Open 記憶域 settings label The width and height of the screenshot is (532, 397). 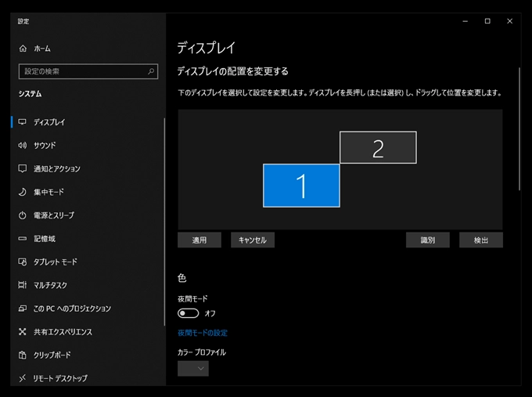[45, 239]
